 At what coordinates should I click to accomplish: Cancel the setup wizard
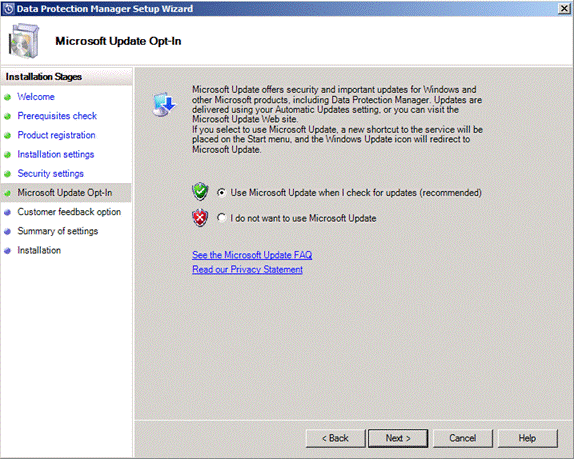pyautogui.click(x=463, y=438)
